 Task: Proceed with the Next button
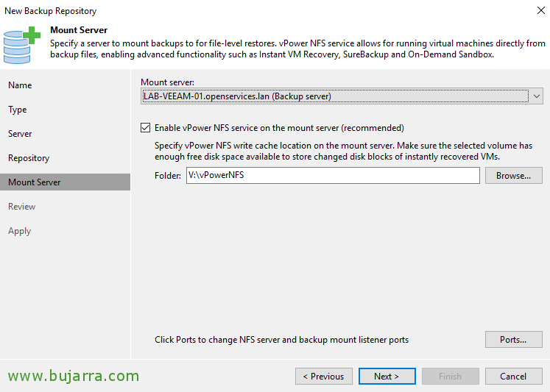387,377
